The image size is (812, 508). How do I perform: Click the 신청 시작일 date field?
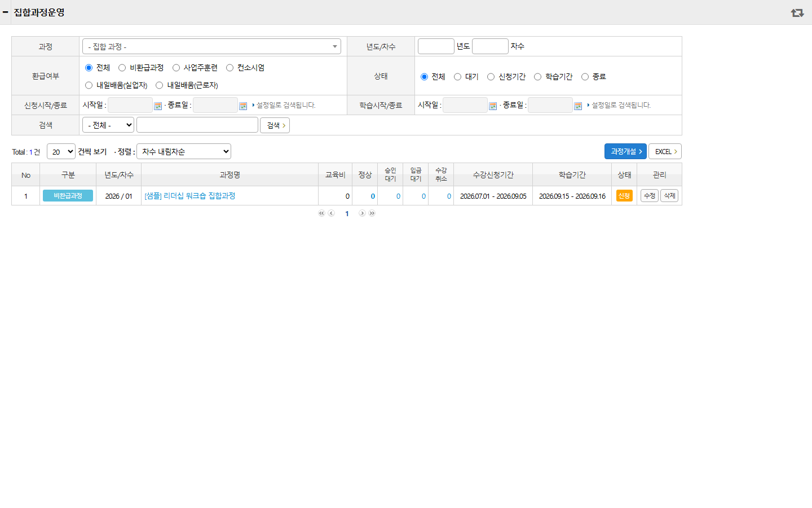130,105
